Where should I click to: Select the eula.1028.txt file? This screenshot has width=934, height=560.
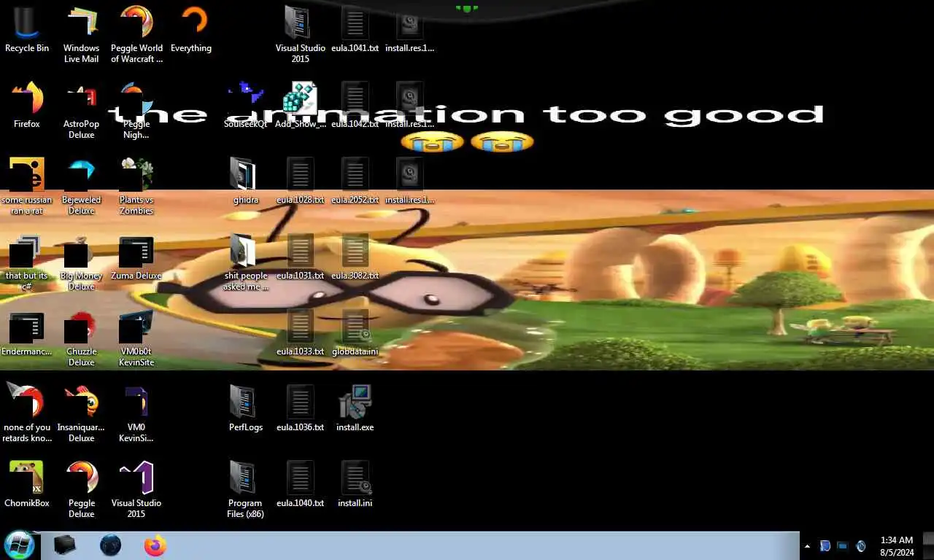click(x=301, y=182)
